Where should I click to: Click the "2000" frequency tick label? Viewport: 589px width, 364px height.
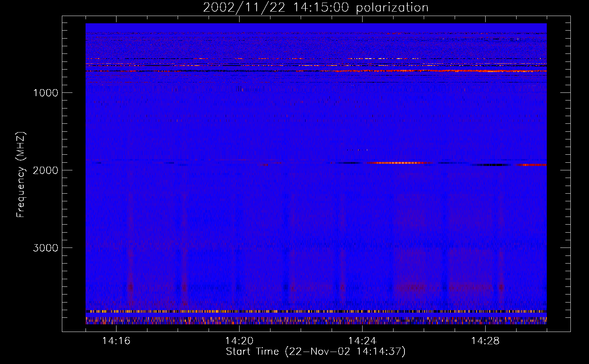pyautogui.click(x=46, y=170)
